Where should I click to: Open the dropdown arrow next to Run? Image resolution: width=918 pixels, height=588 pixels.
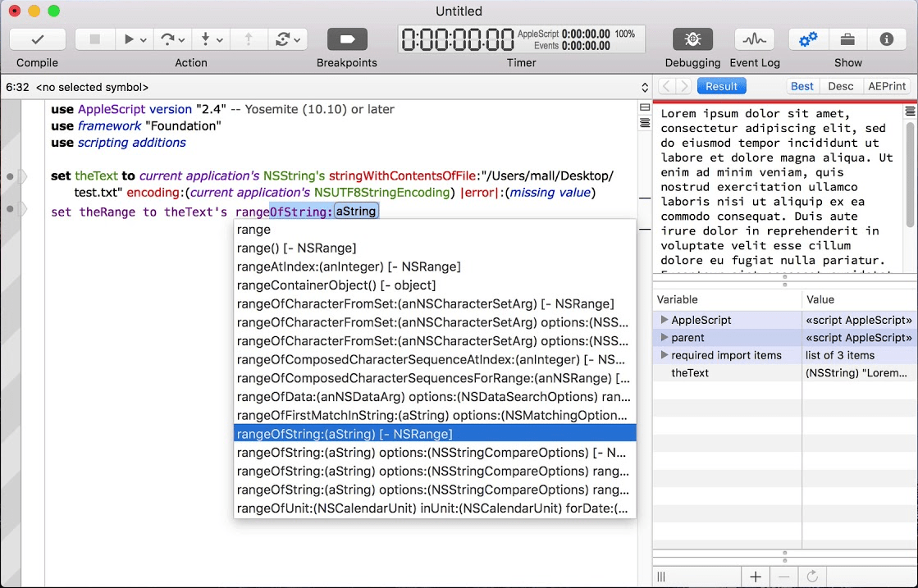point(144,40)
